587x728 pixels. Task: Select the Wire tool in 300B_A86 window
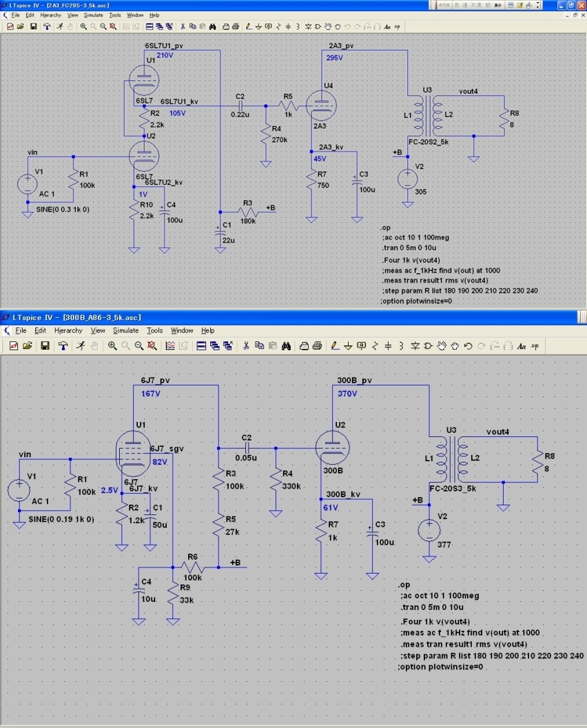coord(334,345)
